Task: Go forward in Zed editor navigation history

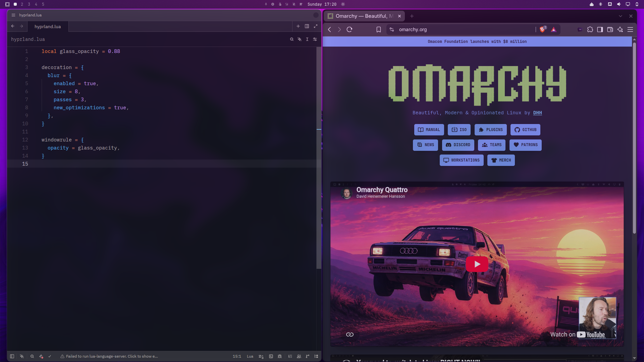Action: 21,26
